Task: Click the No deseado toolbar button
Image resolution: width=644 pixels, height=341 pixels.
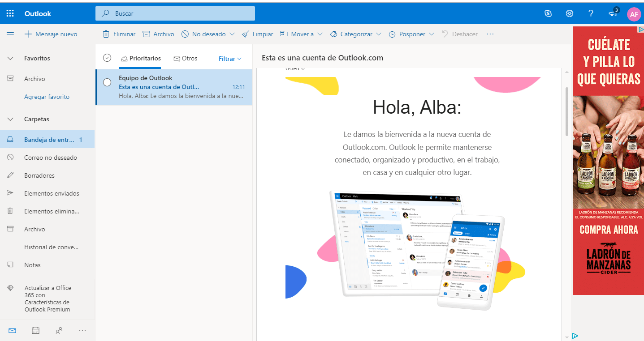Action: (x=203, y=34)
